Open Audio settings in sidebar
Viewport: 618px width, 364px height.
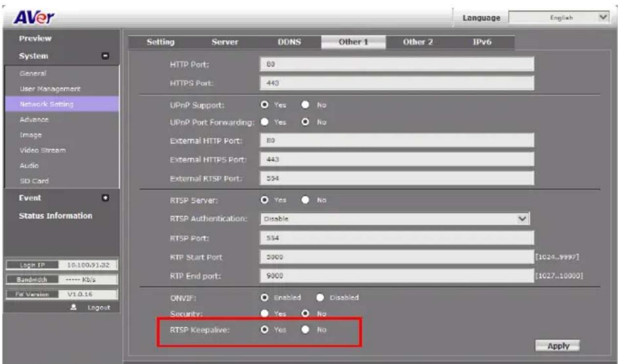pos(30,165)
